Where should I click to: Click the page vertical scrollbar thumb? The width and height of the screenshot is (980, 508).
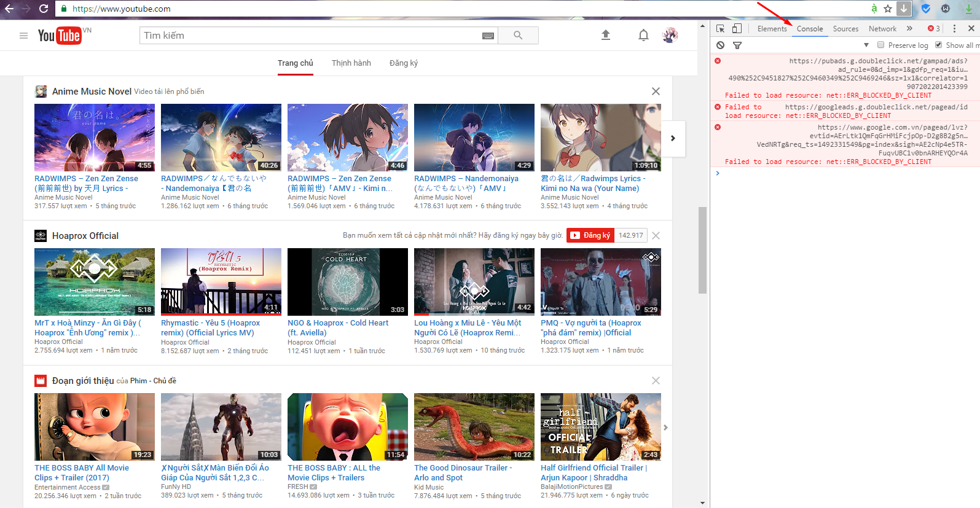tap(702, 250)
